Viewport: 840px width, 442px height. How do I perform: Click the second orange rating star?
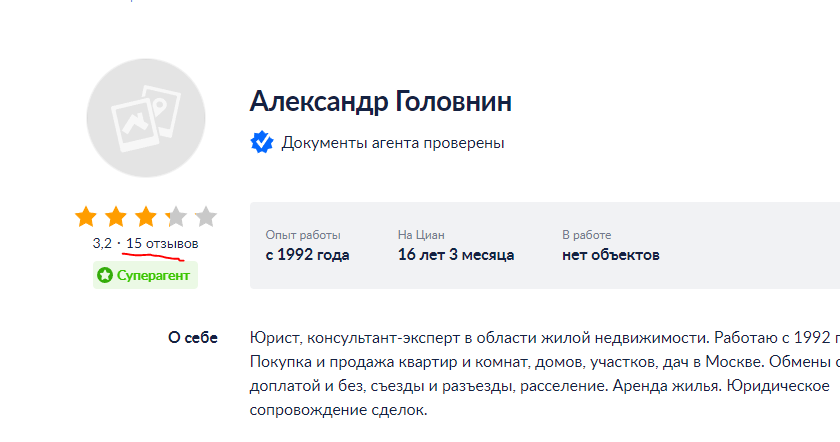point(116,217)
